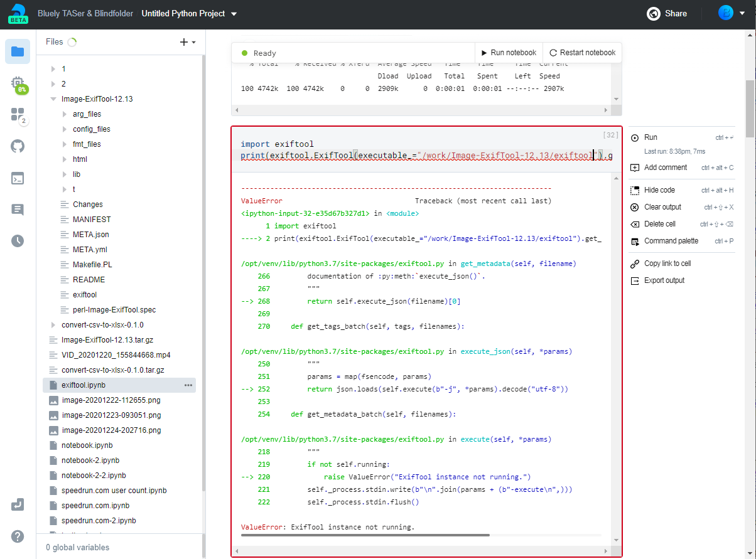Click Run notebook button
756x559 pixels.
[509, 53]
